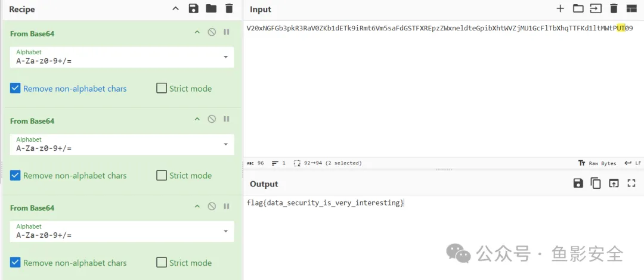The width and height of the screenshot is (644, 280).
Task: Click inside the Input text area
Action: [x=441, y=89]
